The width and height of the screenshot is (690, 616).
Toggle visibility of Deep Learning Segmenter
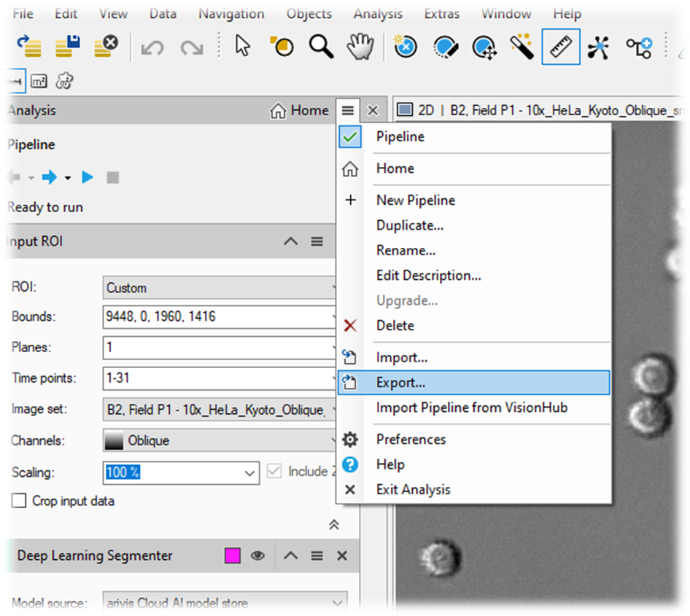point(257,555)
